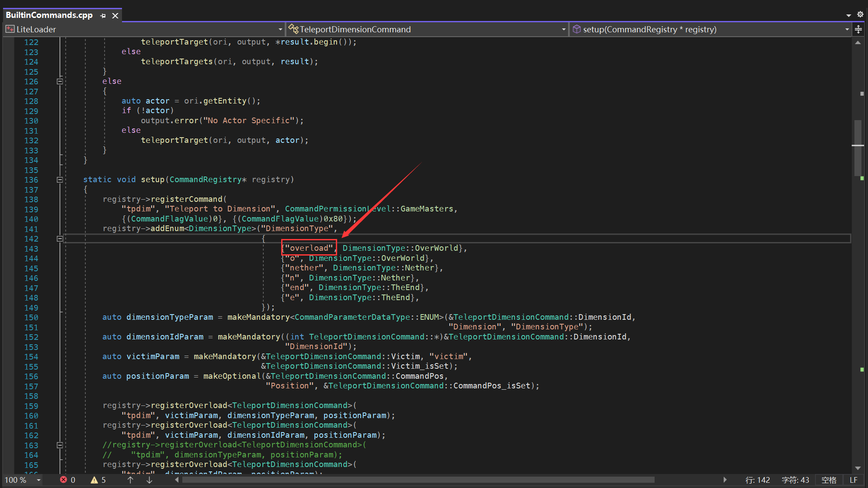868x488 pixels.
Task: Click the LiteLoader project icon in navigation bar
Action: click(x=10, y=29)
